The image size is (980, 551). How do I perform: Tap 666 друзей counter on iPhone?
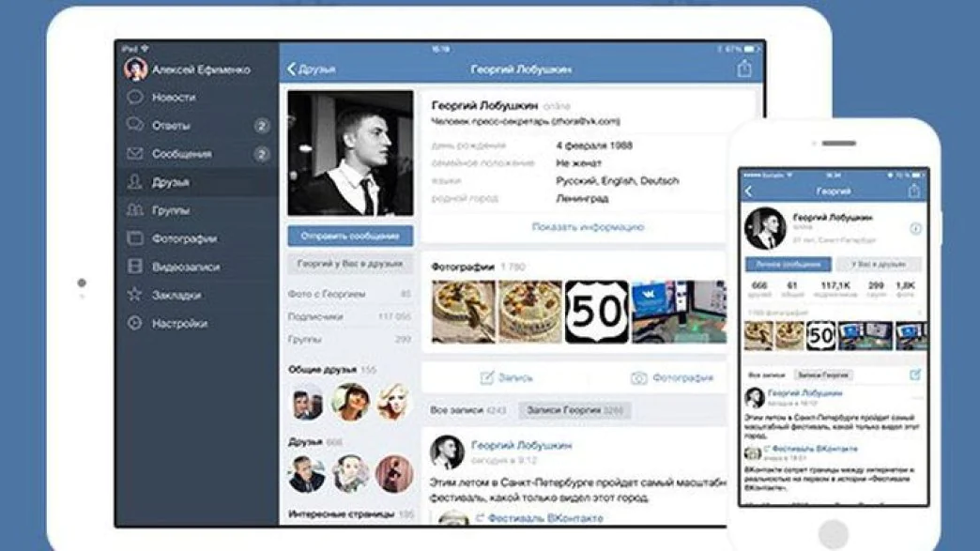tap(759, 289)
